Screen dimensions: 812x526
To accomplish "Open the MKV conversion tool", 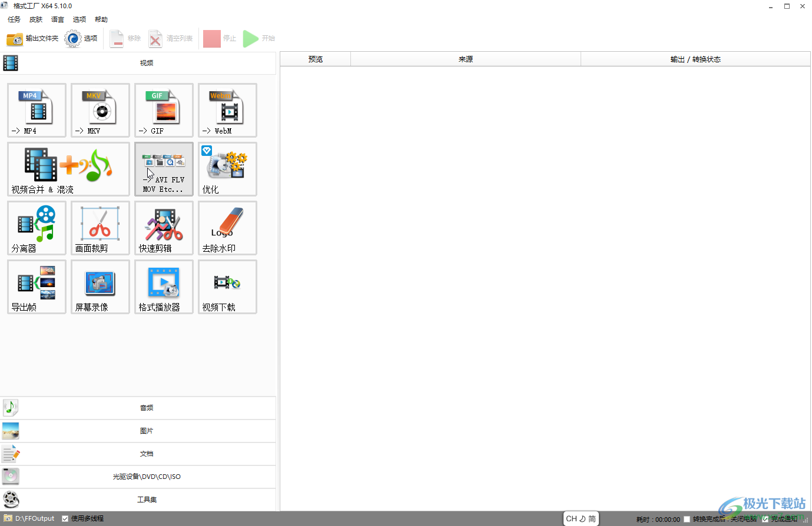I will tap(100, 111).
